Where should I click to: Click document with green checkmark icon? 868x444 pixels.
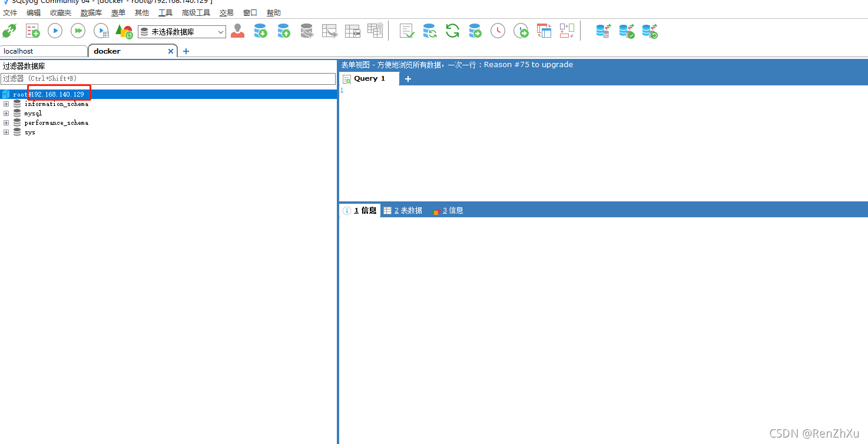pos(407,31)
